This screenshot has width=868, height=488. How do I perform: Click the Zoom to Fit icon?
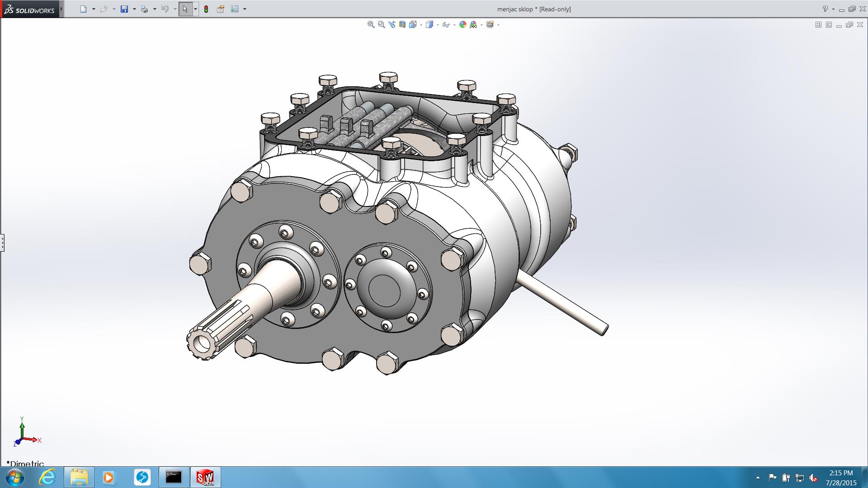371,25
